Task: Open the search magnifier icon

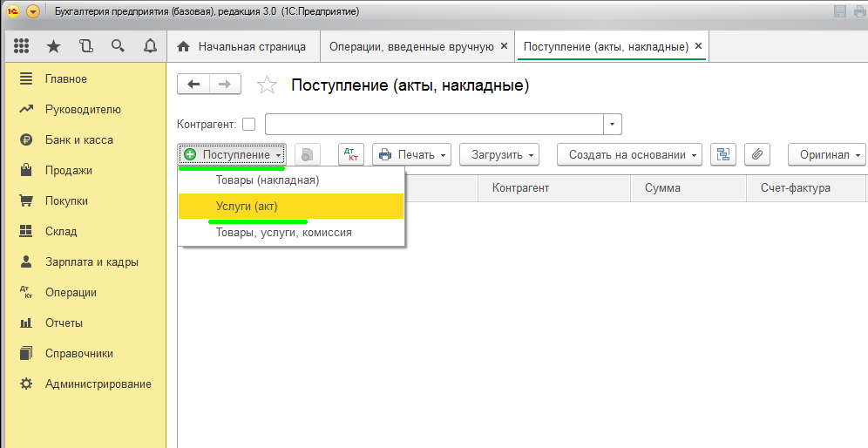Action: pyautogui.click(x=118, y=46)
